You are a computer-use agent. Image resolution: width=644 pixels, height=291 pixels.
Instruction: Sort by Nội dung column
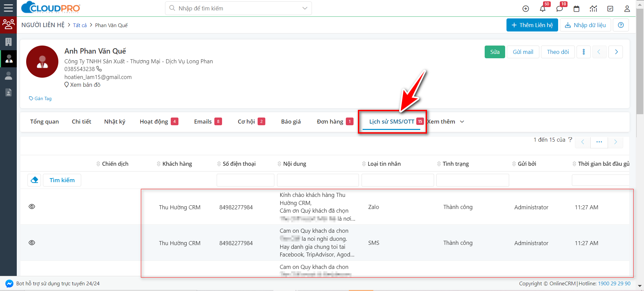click(x=291, y=164)
